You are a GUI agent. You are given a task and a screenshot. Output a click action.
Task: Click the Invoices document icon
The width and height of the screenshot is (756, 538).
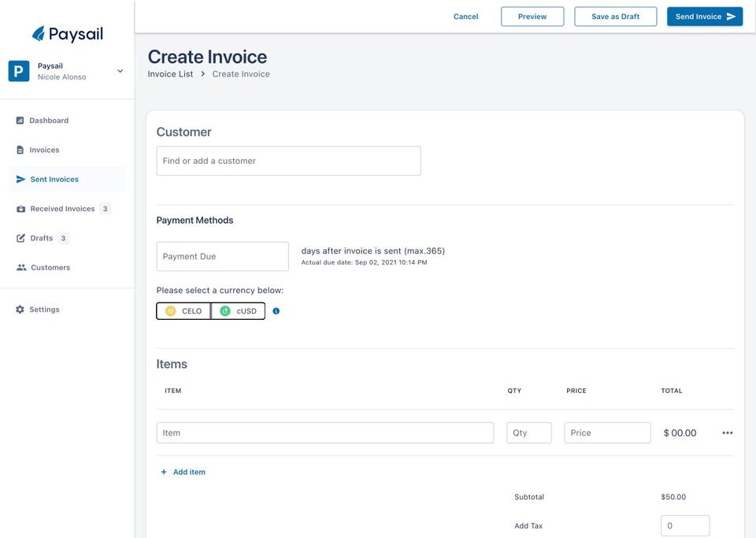(20, 150)
